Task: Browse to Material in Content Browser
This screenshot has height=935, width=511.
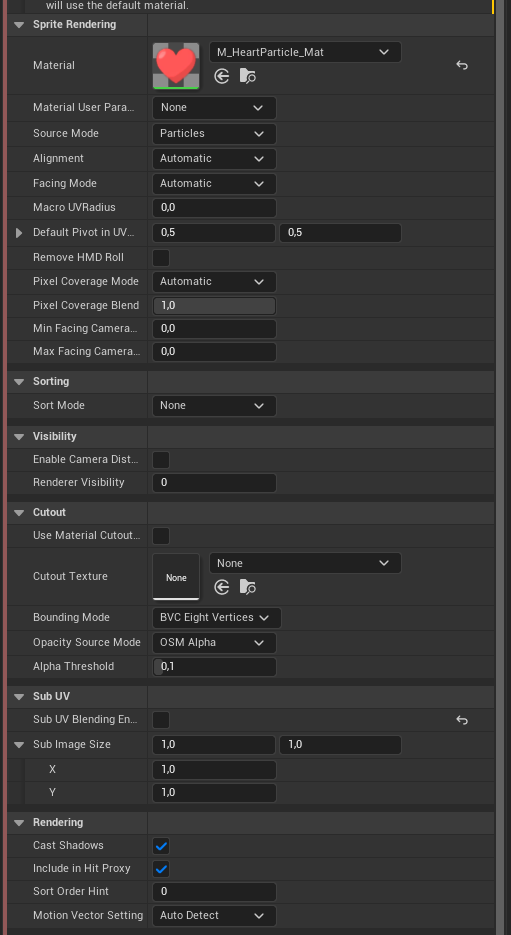Action: point(247,76)
